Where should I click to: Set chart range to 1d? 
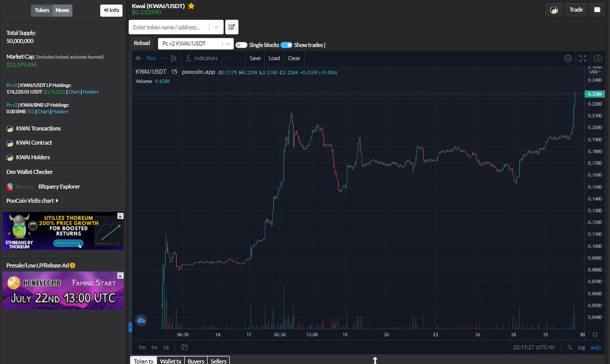[x=166, y=347]
